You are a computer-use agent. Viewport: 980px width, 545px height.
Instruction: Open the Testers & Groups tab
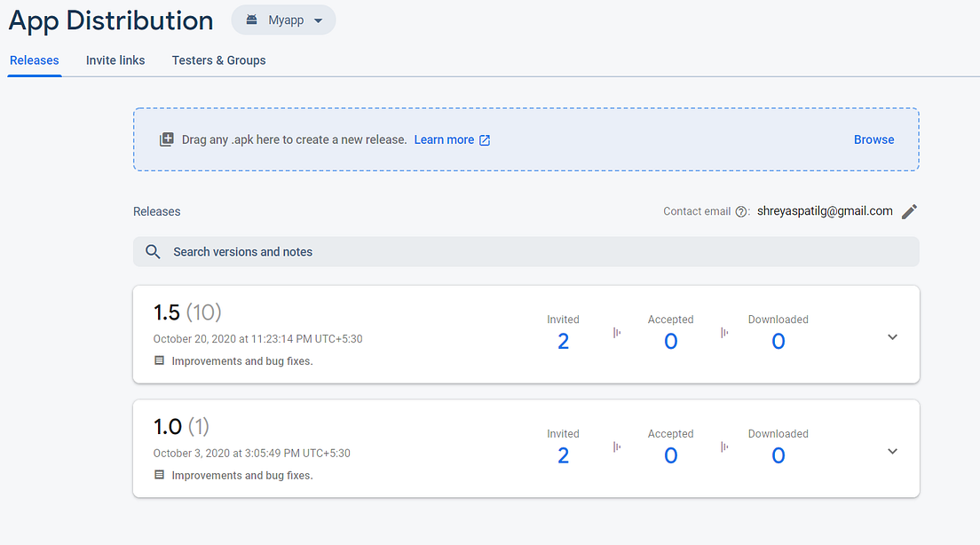pos(218,60)
